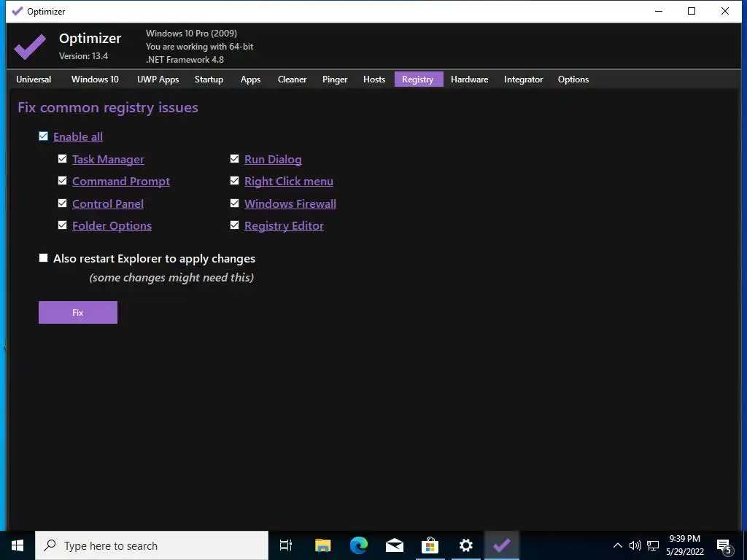Image resolution: width=747 pixels, height=560 pixels.
Task: Open the Apps tab
Action: tap(251, 79)
